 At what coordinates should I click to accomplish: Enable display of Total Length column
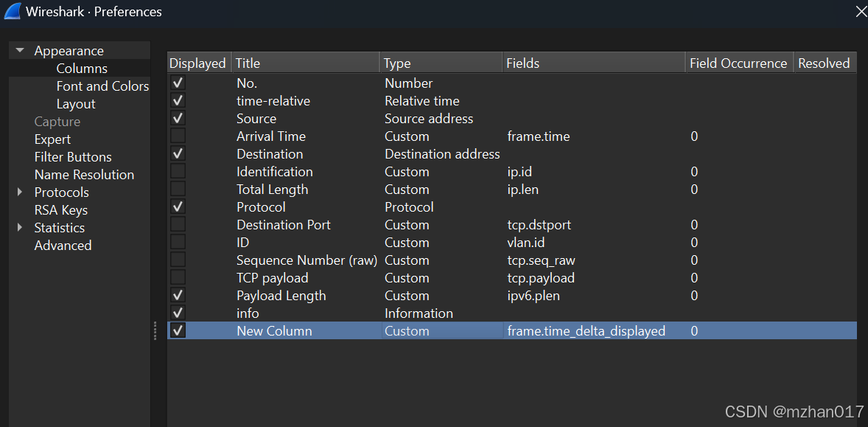pos(178,190)
